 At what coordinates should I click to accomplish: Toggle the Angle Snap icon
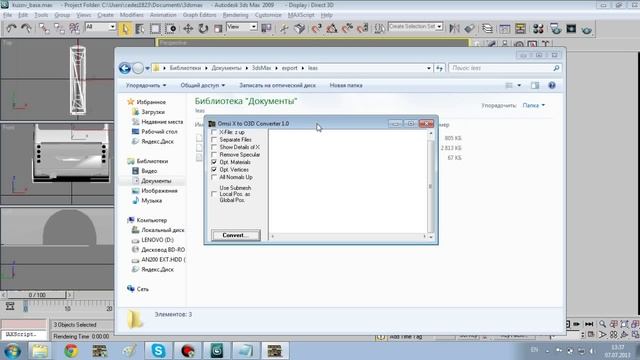pyautogui.click(x=331, y=28)
